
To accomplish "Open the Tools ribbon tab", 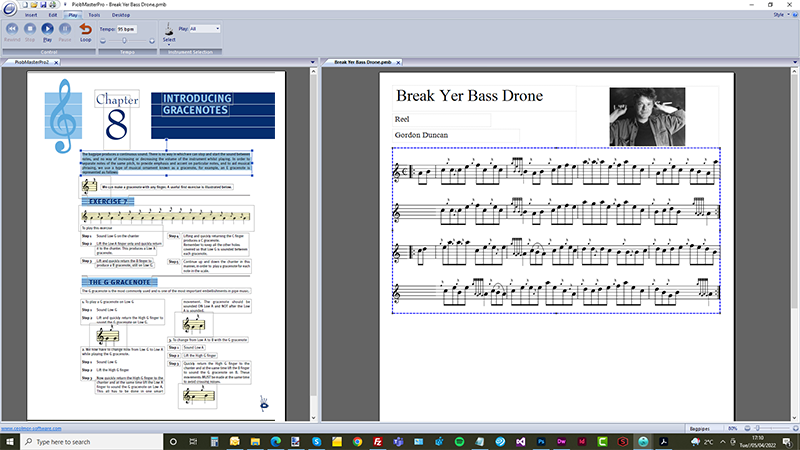I will (94, 15).
